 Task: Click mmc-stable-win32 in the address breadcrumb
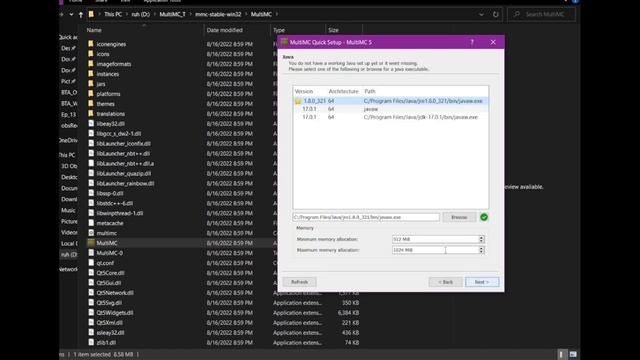point(218,14)
